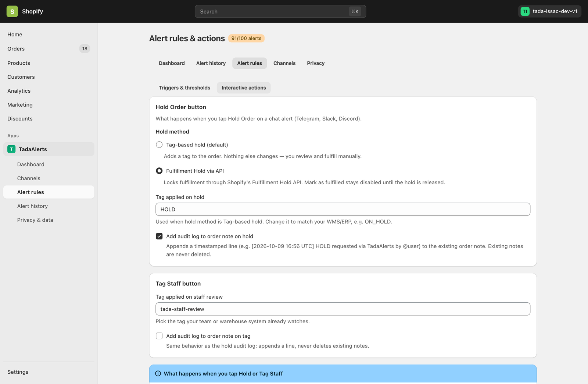Select Alert rules under TadaAlerts in sidebar
The height and width of the screenshot is (384, 588).
point(49,192)
